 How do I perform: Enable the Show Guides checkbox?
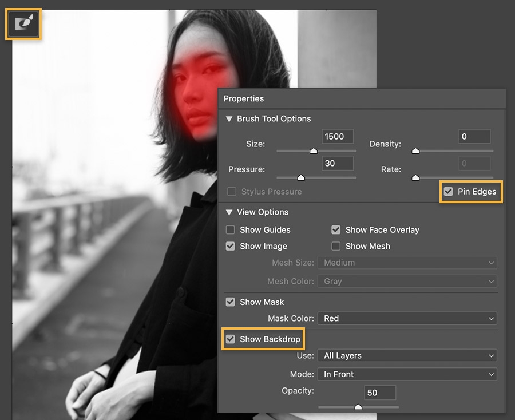[230, 229]
